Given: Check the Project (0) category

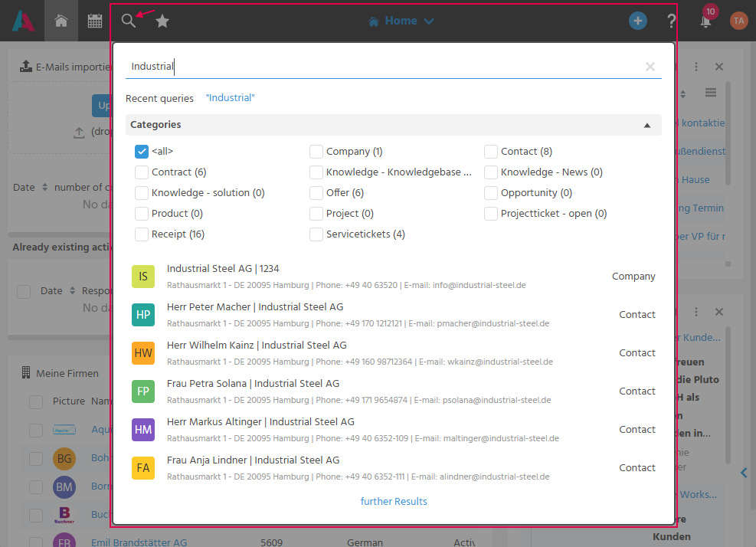Looking at the screenshot, I should (x=316, y=214).
